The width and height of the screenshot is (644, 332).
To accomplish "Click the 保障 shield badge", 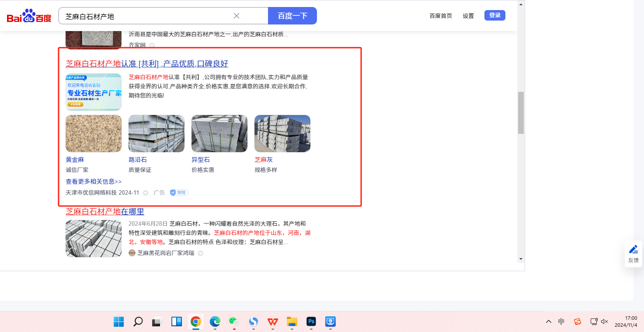I will pyautogui.click(x=179, y=192).
